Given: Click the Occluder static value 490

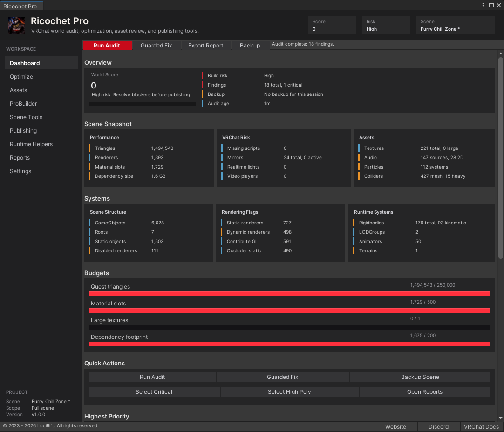Looking at the screenshot, I should point(287,250).
